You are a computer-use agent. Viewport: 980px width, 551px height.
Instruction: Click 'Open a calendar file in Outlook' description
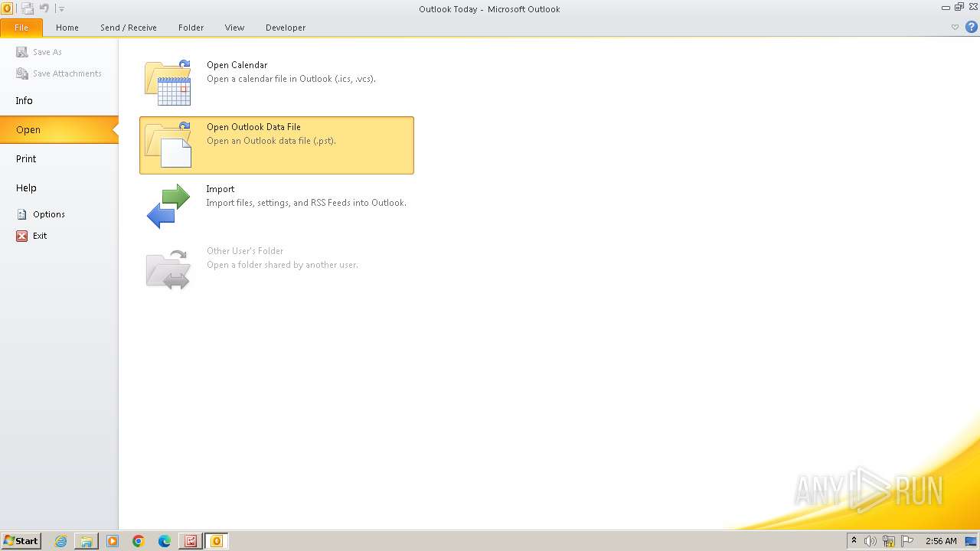tap(291, 79)
